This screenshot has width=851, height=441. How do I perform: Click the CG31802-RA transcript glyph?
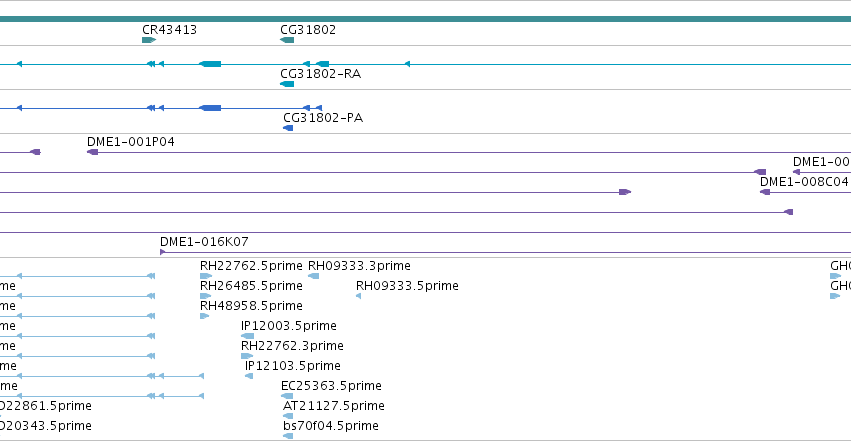click(287, 84)
